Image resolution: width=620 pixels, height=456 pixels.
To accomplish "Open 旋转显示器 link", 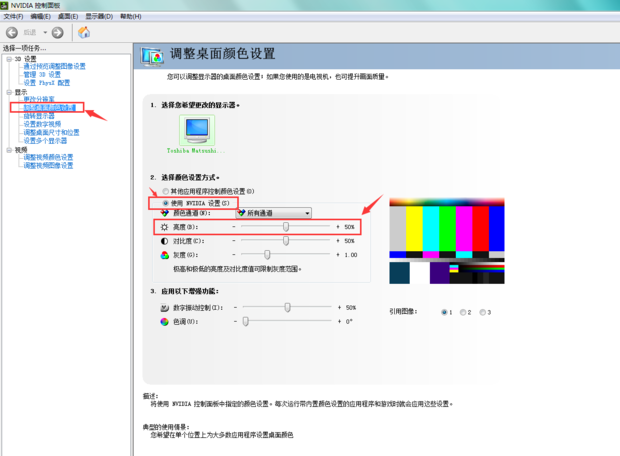I will pos(39,116).
